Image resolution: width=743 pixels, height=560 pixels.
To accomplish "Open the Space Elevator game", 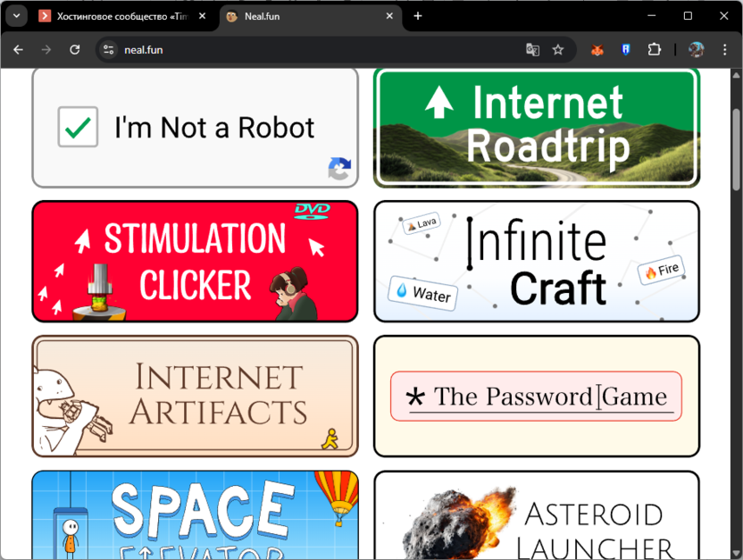I will [x=195, y=515].
